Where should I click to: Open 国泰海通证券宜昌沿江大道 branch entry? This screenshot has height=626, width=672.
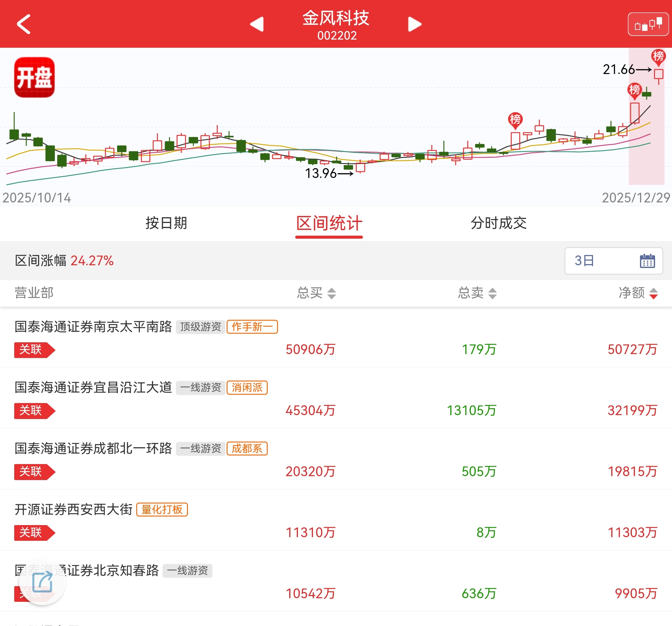coord(93,388)
